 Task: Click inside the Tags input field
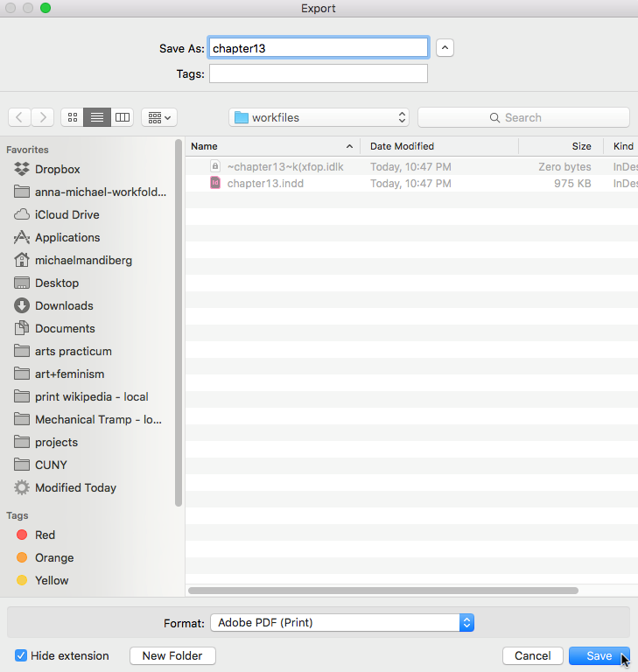(x=318, y=74)
